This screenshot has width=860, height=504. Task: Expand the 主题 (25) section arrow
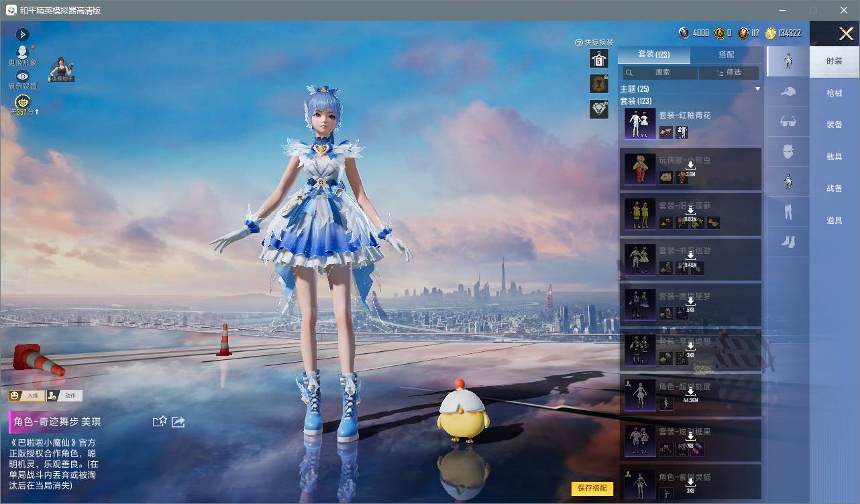757,89
